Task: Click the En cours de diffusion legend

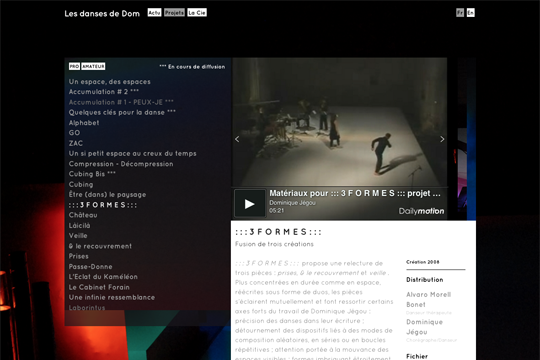Action: 192,66
